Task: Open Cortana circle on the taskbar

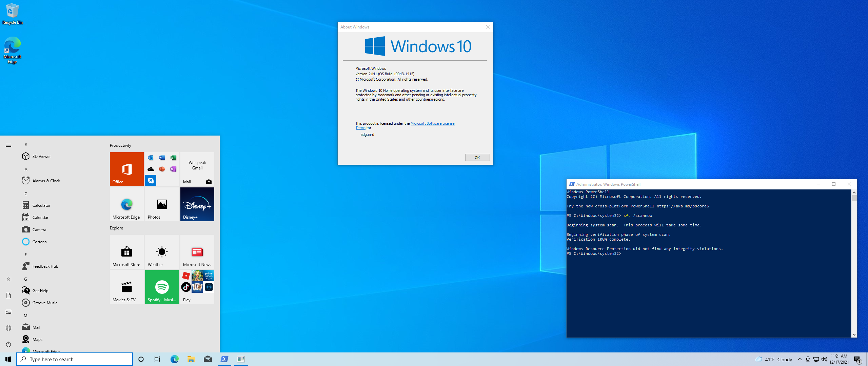Action: coord(141,359)
